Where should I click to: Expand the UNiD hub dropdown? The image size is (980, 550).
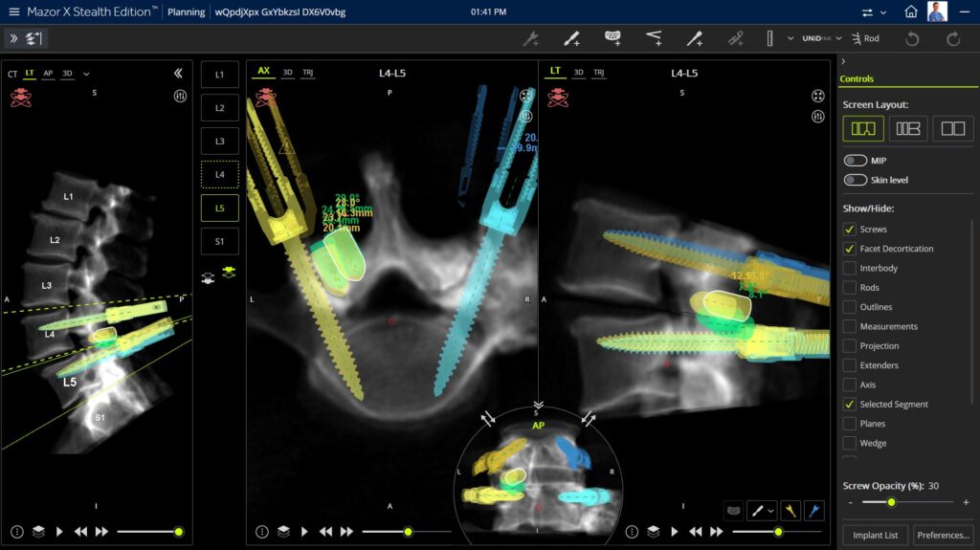[x=838, y=38]
